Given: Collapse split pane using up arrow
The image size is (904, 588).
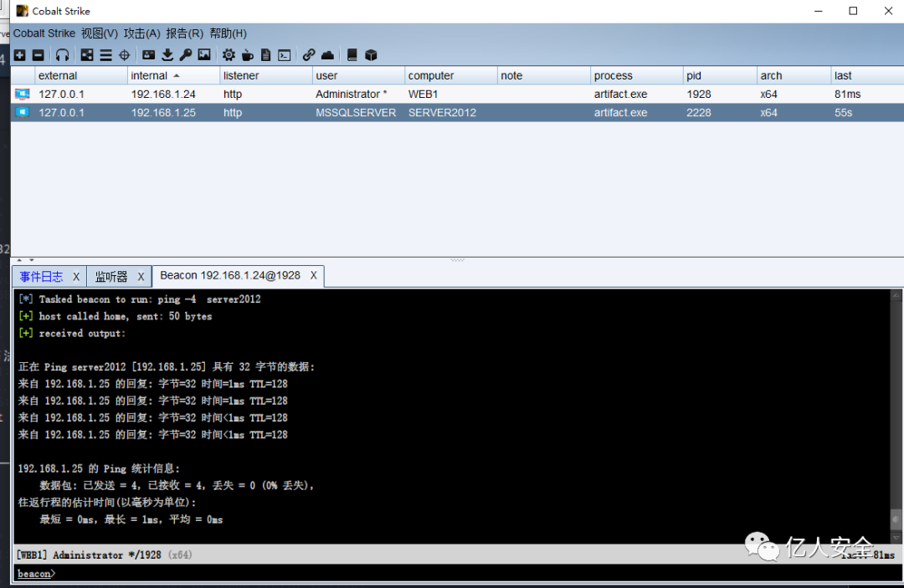Looking at the screenshot, I should coord(19,260).
